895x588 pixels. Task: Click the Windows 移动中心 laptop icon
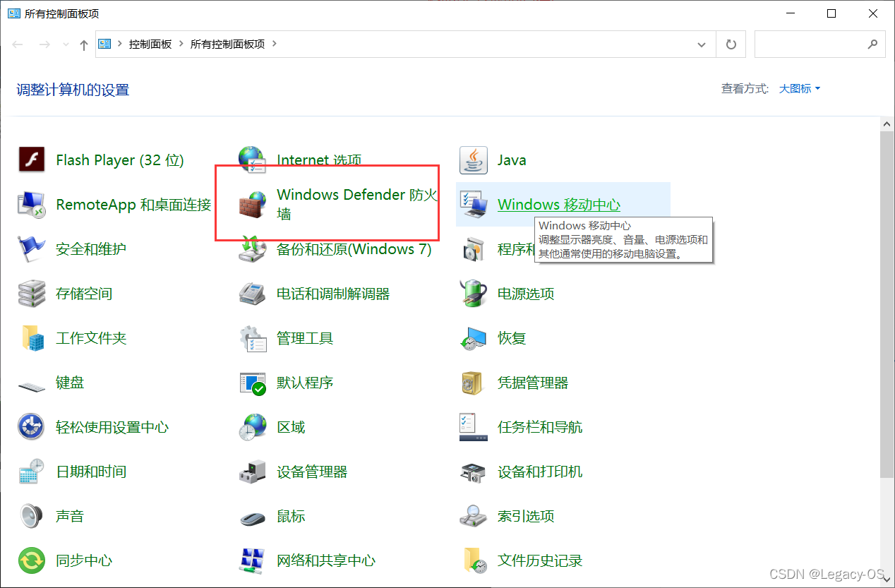pyautogui.click(x=474, y=205)
